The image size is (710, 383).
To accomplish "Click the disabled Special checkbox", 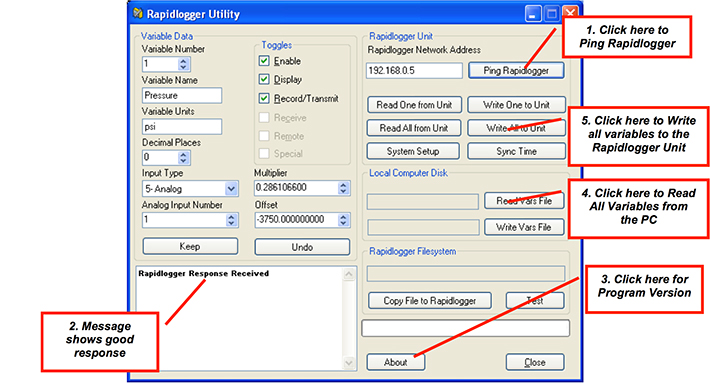I will point(264,153).
